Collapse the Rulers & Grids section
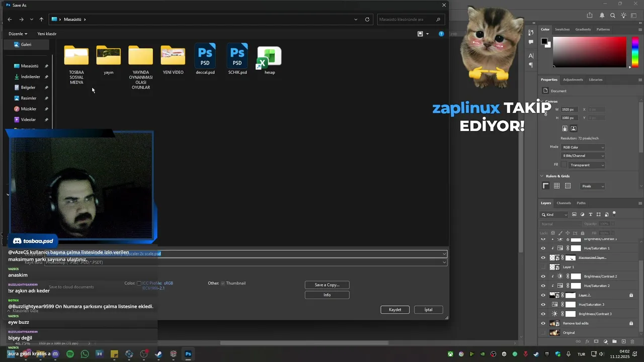The width and height of the screenshot is (644, 362). 542,176
